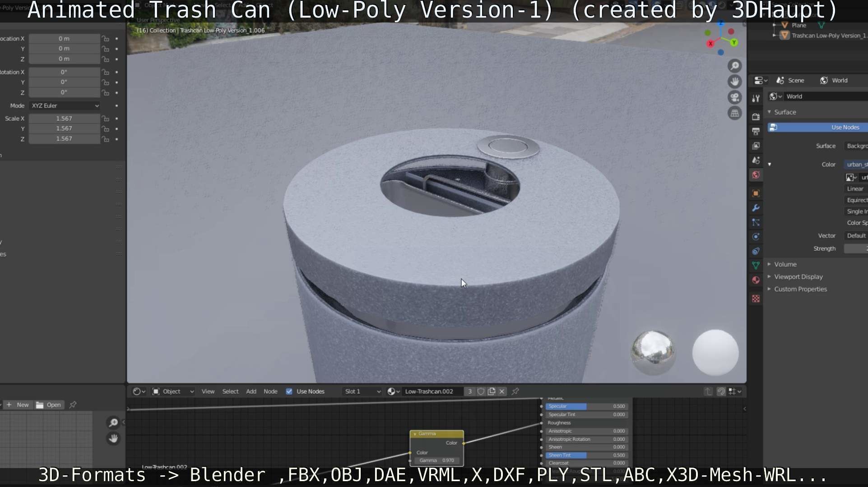The height and width of the screenshot is (487, 868).
Task: Open the Slot 1 material slot dropdown
Action: point(362,391)
